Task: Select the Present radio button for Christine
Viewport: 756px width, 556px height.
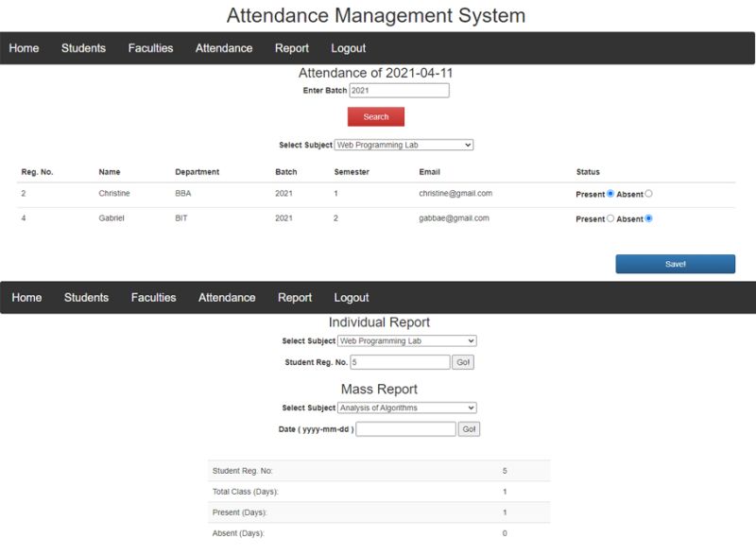Action: [x=610, y=193]
